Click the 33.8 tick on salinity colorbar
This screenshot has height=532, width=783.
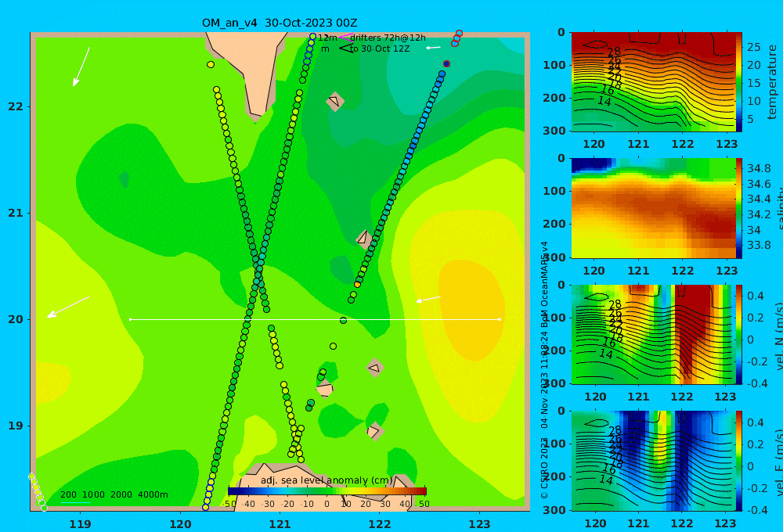click(759, 245)
